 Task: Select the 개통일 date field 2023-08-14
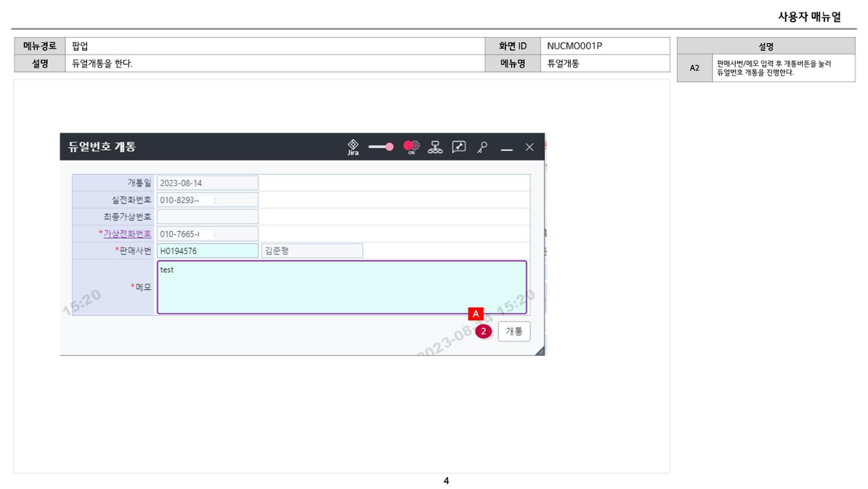[x=207, y=183]
